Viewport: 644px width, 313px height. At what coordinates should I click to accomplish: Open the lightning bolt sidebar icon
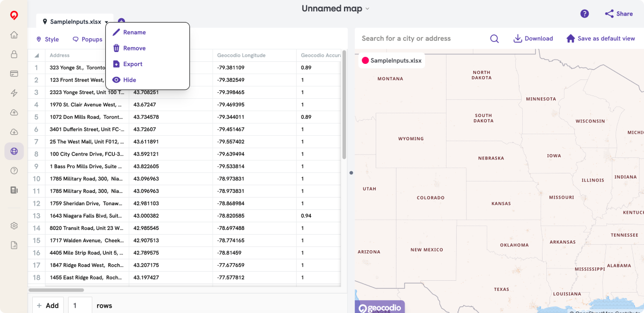pos(14,93)
